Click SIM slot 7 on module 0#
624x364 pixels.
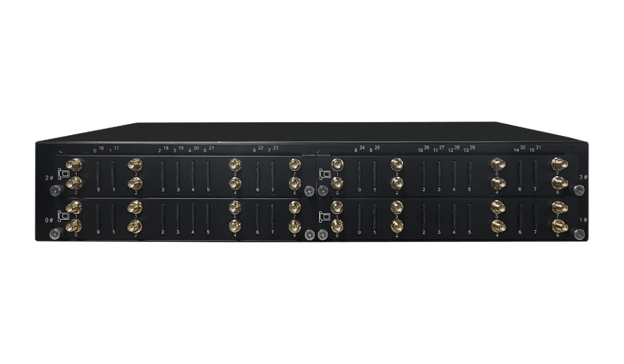(272, 216)
